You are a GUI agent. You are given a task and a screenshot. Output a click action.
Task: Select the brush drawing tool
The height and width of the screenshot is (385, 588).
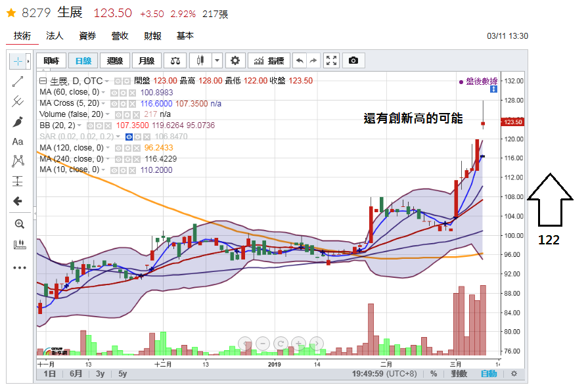tap(18, 122)
